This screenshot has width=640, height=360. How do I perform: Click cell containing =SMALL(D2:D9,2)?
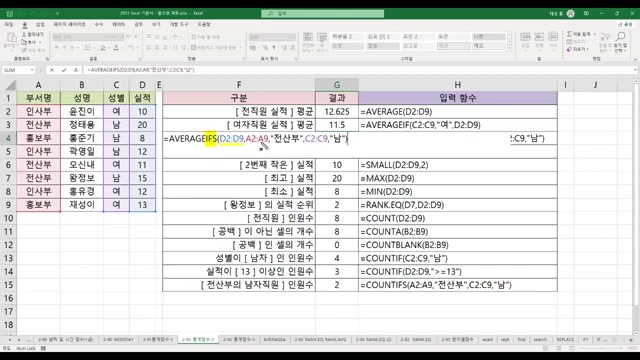(458, 165)
